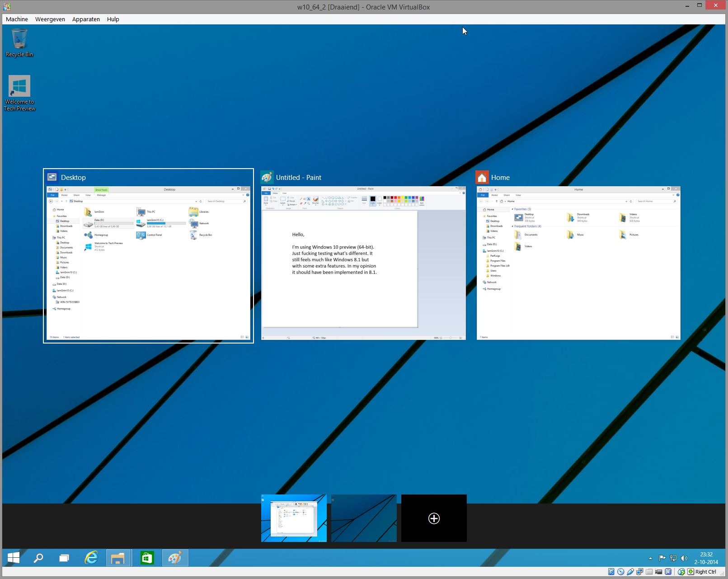Switch to the Desktop explorer window thumbnail
The width and height of the screenshot is (728, 579).
(148, 256)
